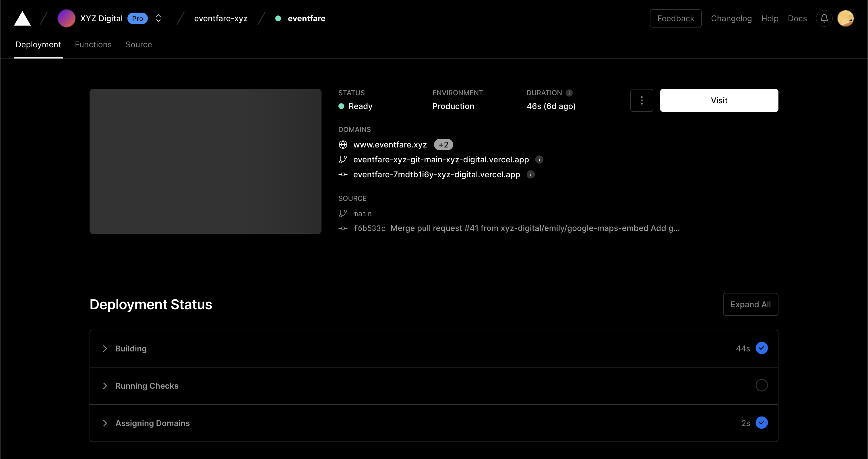Show the +2 additional domains badge
Viewport: 868px width, 459px height.
click(x=443, y=145)
